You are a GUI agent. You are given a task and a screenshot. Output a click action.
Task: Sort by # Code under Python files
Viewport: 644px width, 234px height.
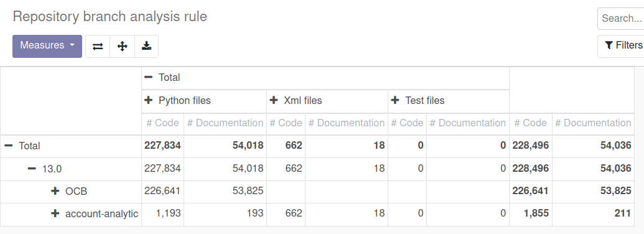coord(162,124)
